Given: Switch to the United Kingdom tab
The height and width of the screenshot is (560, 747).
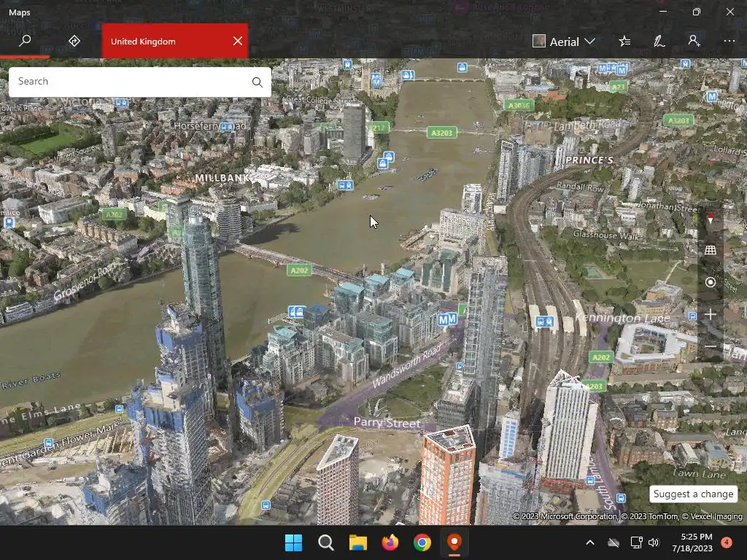Looking at the screenshot, I should click(x=143, y=42).
